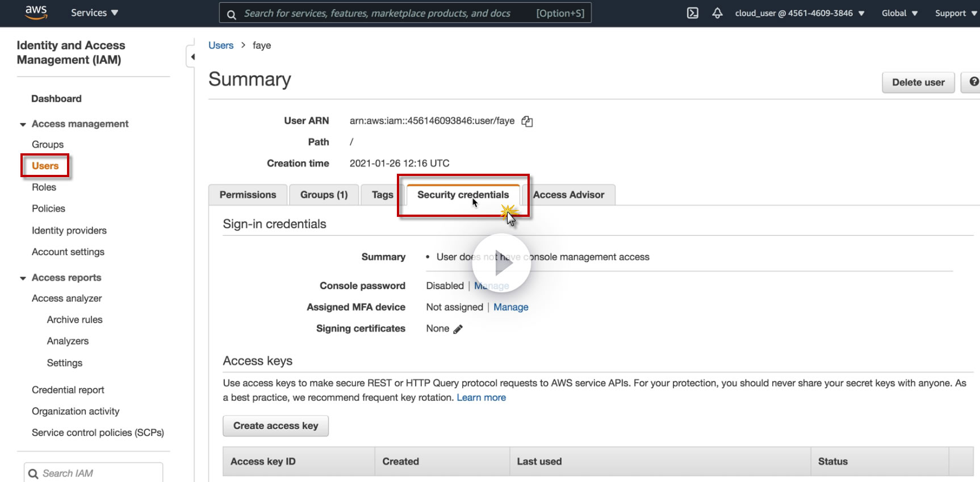Collapse the Access management section
The height and width of the screenshot is (482, 980).
click(x=23, y=124)
